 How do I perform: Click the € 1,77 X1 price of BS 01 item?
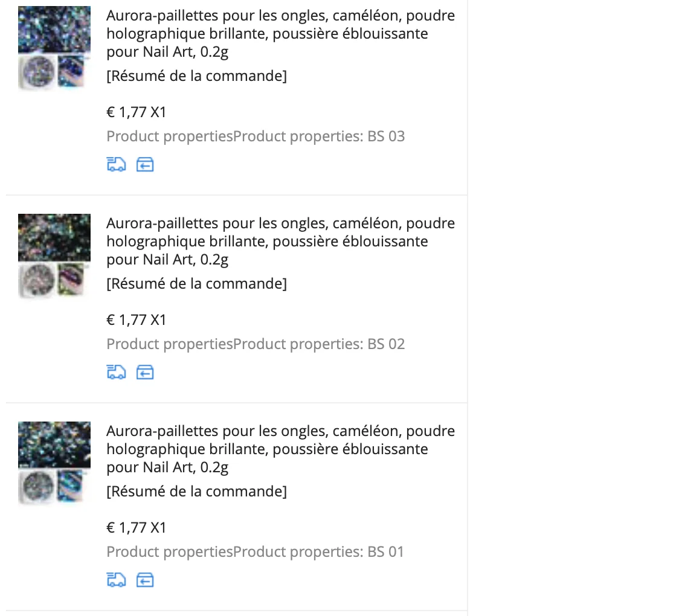point(137,528)
